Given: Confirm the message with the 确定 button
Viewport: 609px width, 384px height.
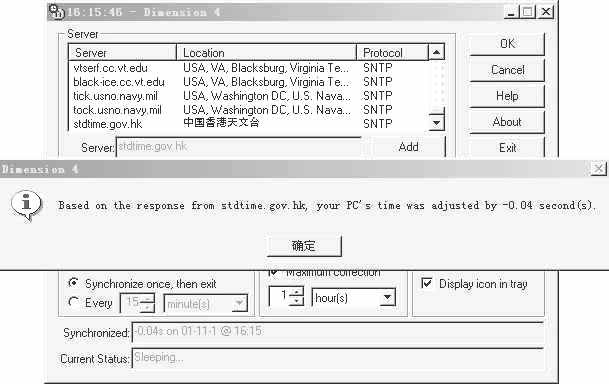Looking at the screenshot, I should point(304,245).
